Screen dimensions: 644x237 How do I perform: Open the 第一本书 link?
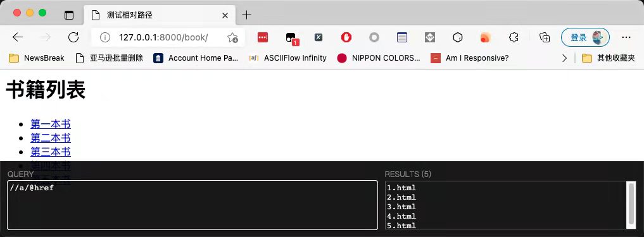[51, 124]
